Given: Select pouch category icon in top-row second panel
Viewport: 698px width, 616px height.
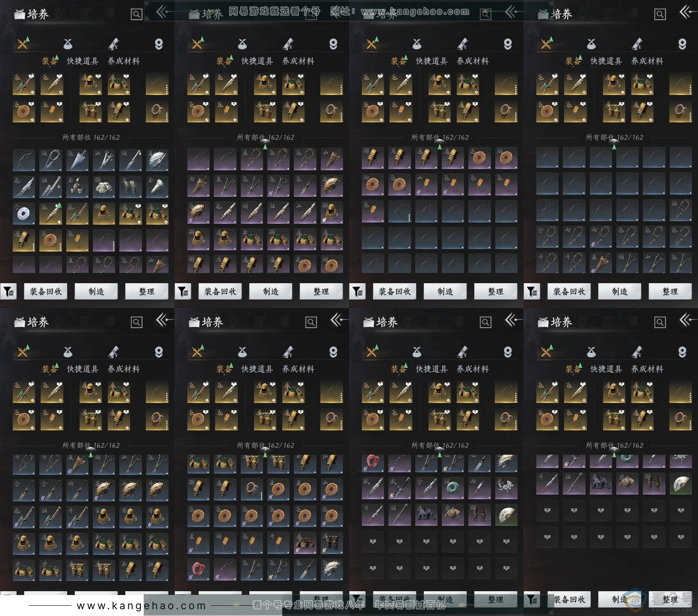Looking at the screenshot, I should [243, 44].
